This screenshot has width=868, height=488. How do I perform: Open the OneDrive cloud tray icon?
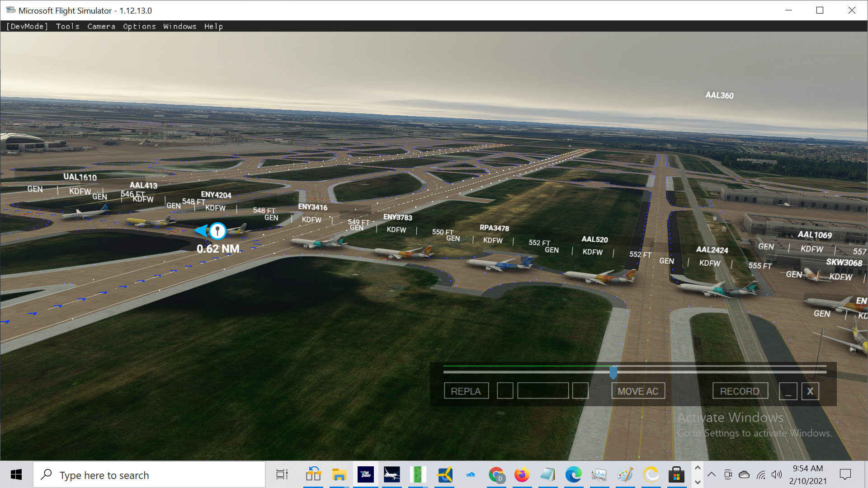744,474
